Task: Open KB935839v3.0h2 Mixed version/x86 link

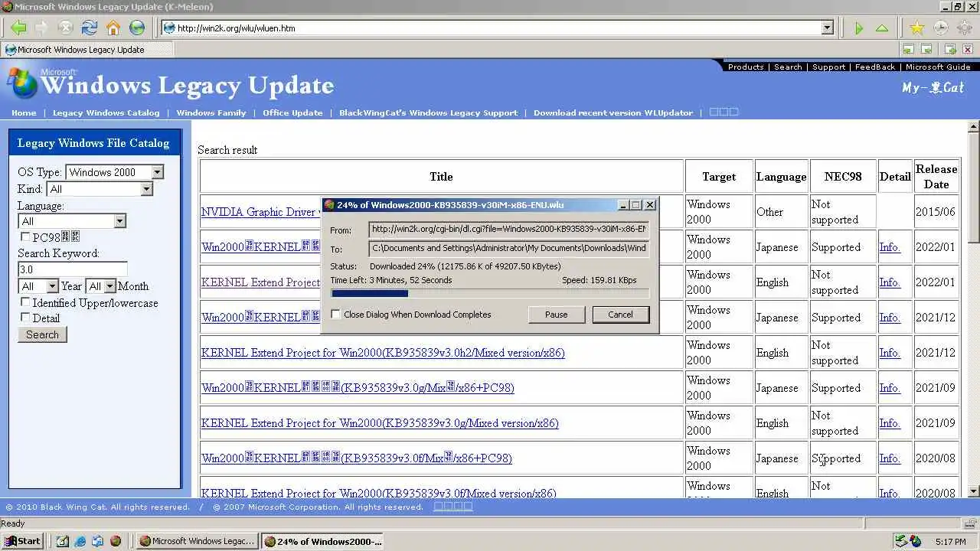Action: 383,353
